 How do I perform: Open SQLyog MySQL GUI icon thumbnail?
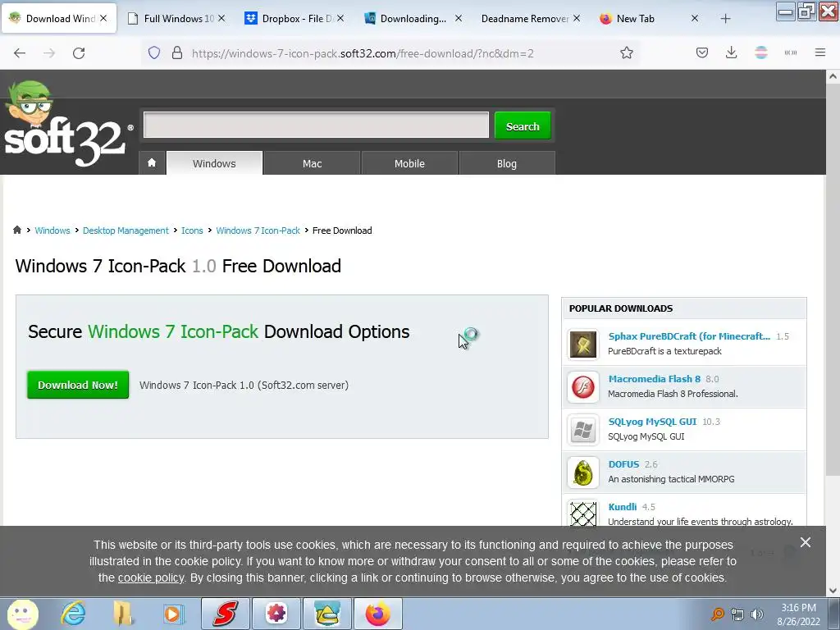click(x=583, y=430)
